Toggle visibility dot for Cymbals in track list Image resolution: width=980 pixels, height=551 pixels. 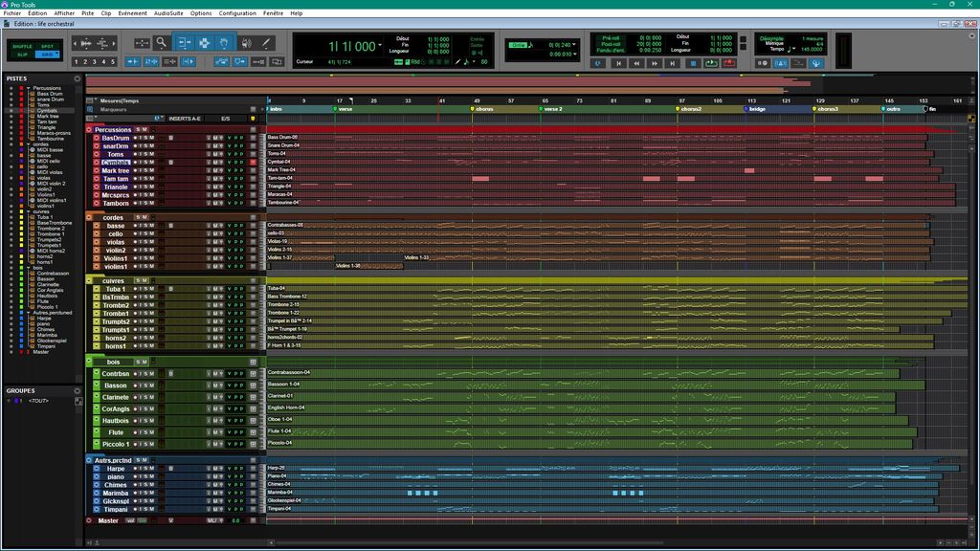point(11,110)
